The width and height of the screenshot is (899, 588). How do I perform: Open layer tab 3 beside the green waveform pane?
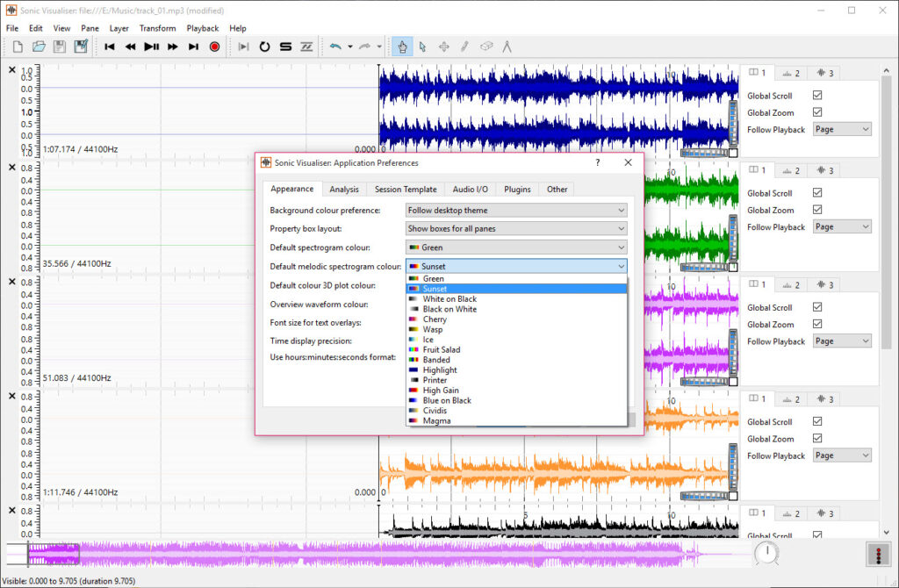pos(824,170)
